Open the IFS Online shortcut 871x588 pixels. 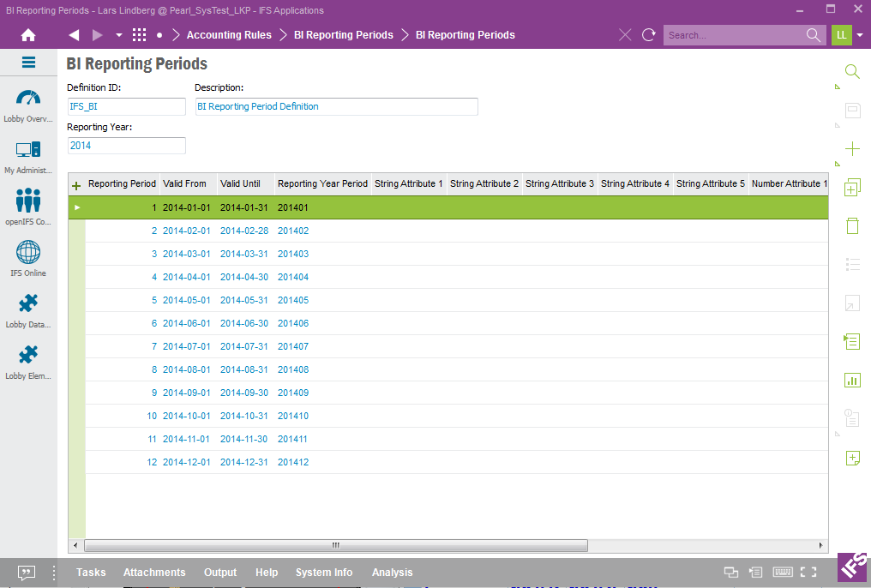point(28,259)
